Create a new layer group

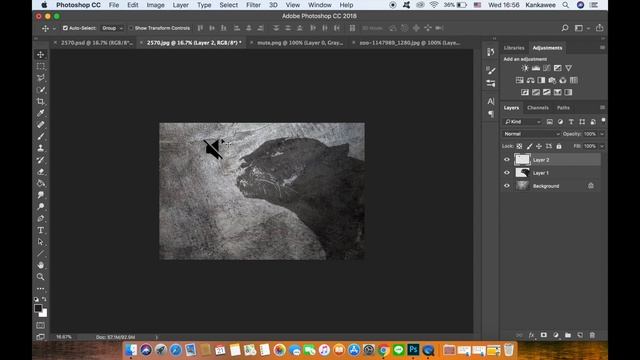click(x=568, y=335)
